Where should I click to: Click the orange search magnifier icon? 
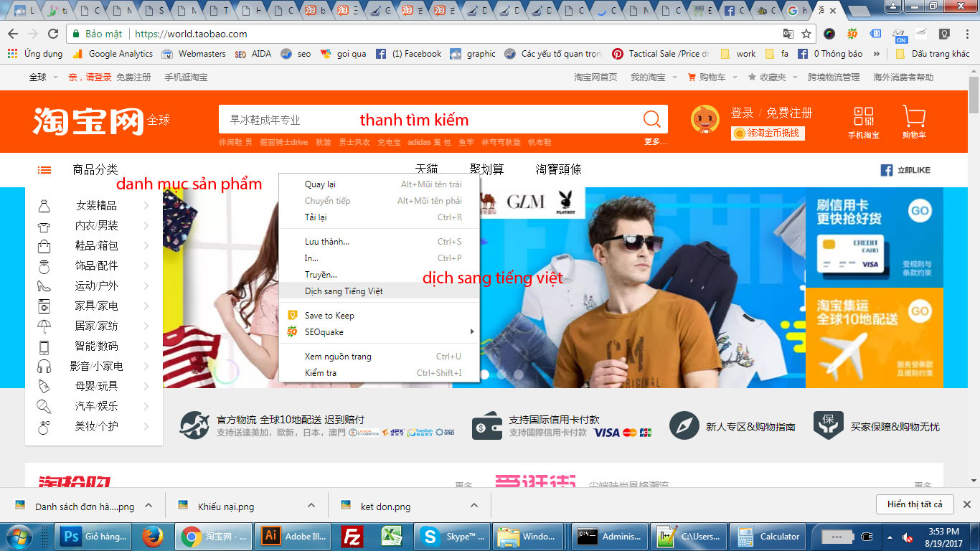[650, 118]
